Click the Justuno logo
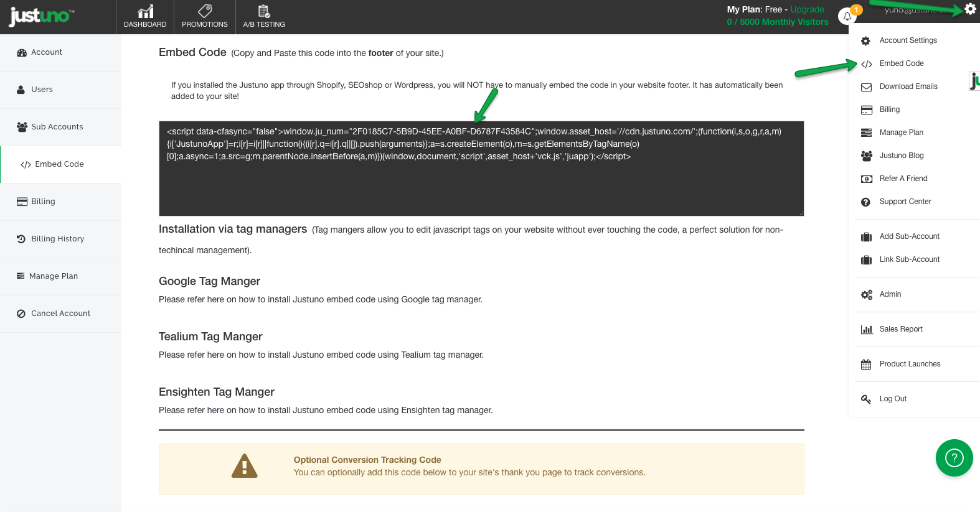This screenshot has width=980, height=512. 41,16
